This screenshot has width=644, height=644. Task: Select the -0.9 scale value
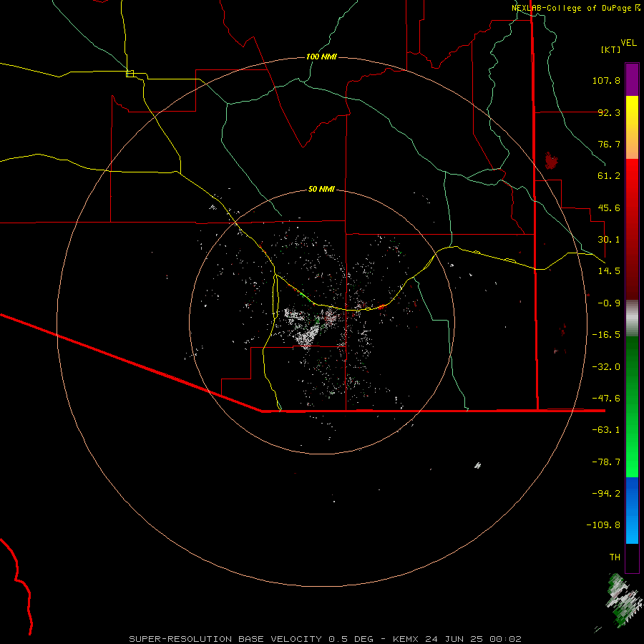tap(609, 303)
